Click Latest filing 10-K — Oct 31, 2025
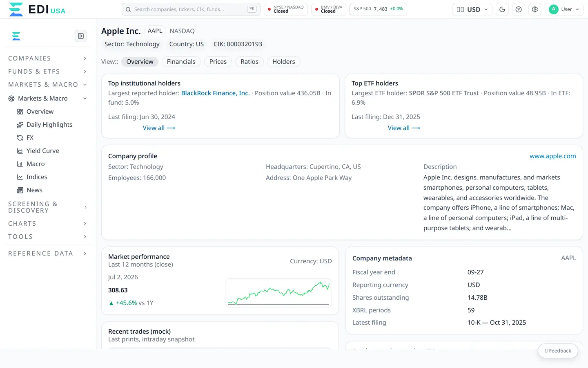Image resolution: width=588 pixels, height=368 pixels. (497, 323)
